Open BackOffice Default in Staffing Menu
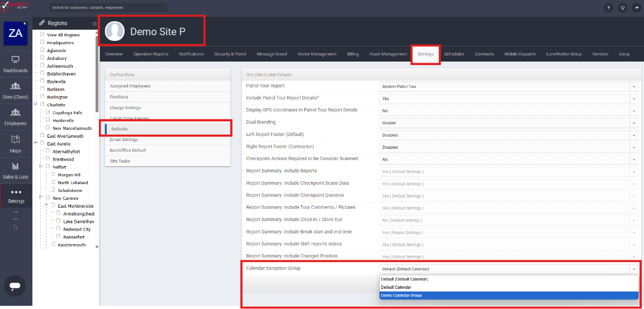644x309 pixels. pyautogui.click(x=168, y=150)
